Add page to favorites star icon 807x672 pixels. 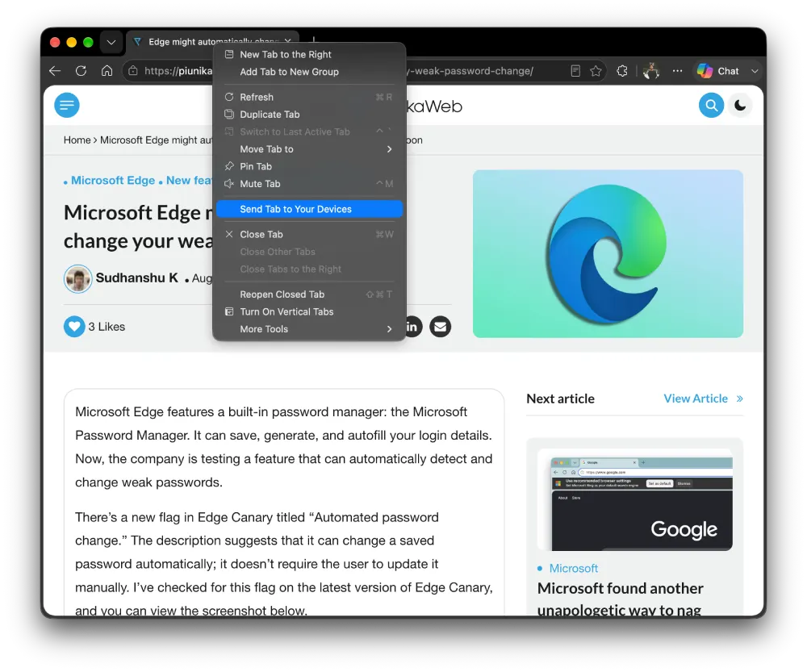coord(596,71)
